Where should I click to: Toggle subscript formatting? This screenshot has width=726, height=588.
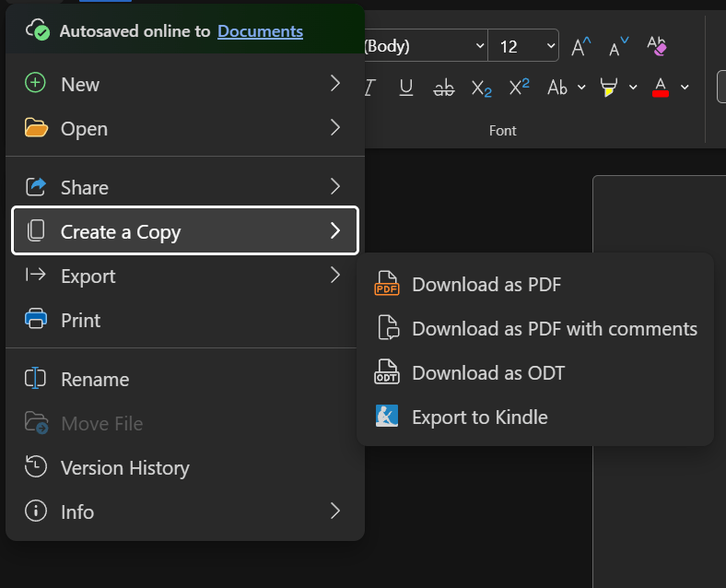[482, 88]
